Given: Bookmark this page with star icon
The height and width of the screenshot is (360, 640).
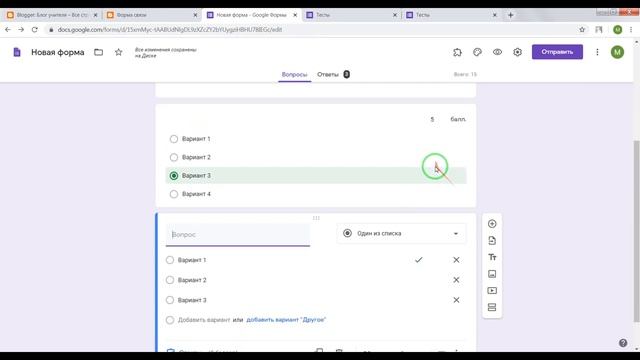Looking at the screenshot, I should tap(582, 29).
